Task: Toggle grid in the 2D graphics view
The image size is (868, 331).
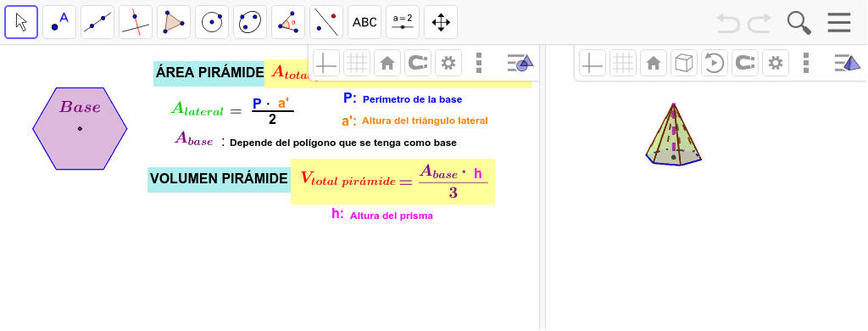Action: click(x=357, y=63)
